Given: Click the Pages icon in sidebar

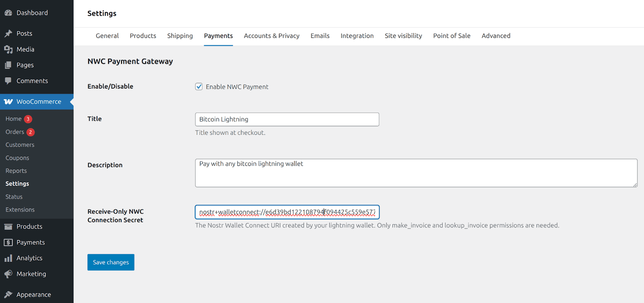Looking at the screenshot, I should pyautogui.click(x=8, y=65).
